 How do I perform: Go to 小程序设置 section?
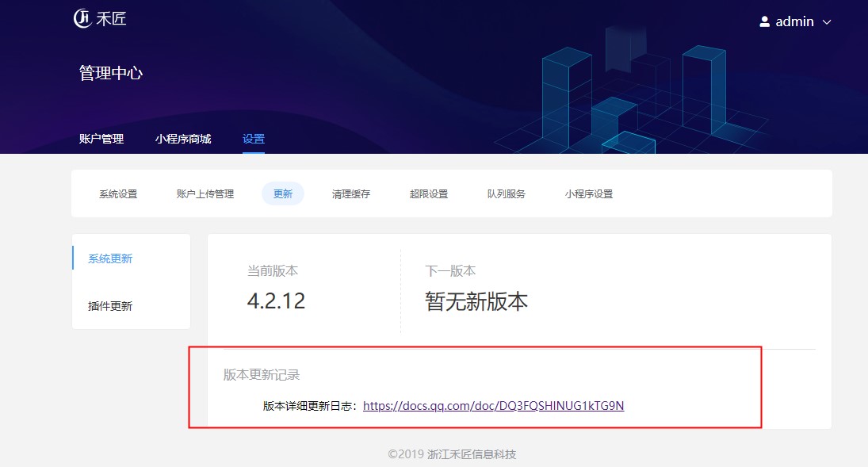(x=588, y=193)
